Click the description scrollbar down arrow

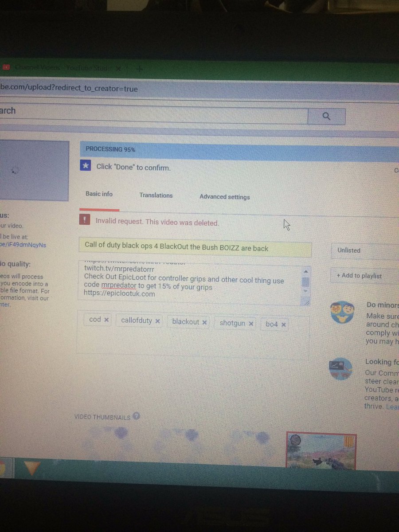[306, 291]
